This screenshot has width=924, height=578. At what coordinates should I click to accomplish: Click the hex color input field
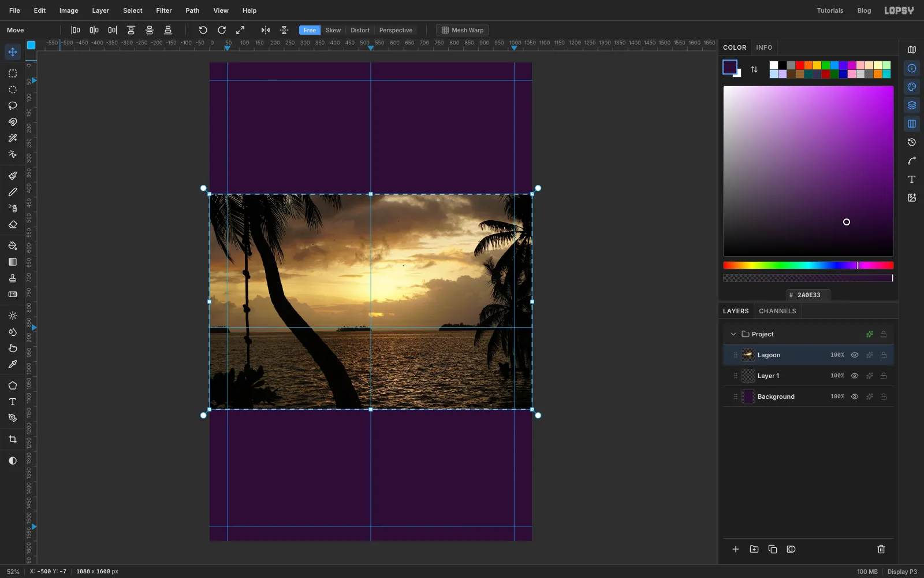coord(808,295)
